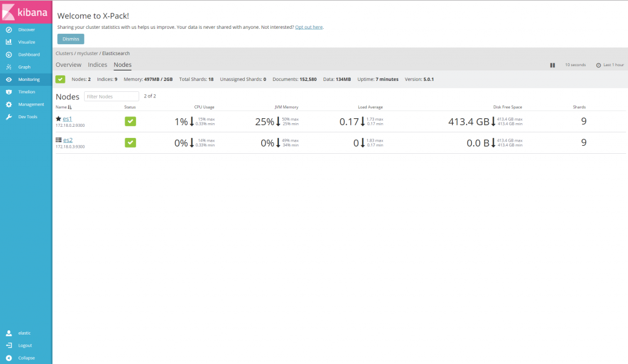The image size is (628, 364).
Task: Open the elastic user profile
Action: 26,333
